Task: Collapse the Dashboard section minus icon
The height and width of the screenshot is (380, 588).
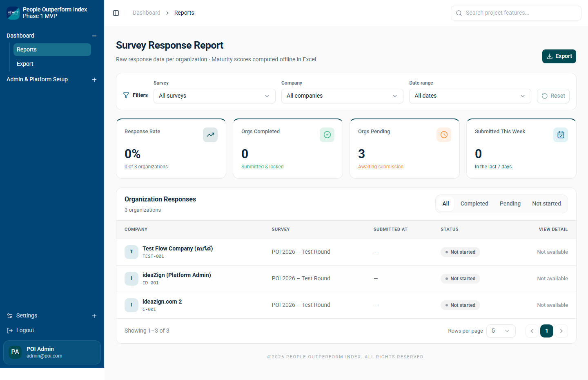Action: pos(94,36)
